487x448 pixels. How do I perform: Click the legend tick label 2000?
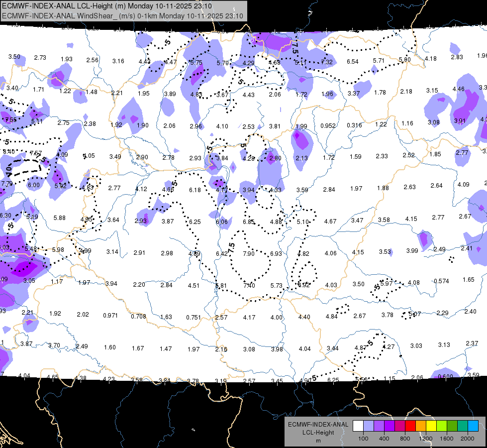468,439
